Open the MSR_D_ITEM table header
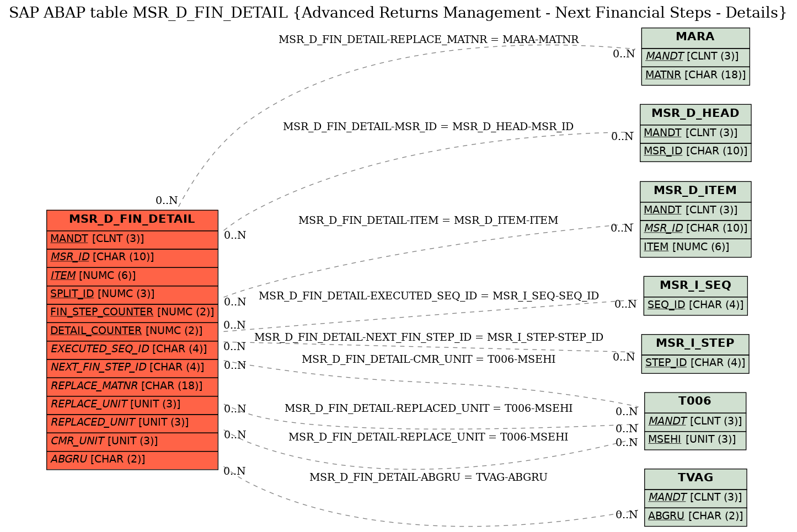The width and height of the screenshot is (797, 532). click(695, 191)
